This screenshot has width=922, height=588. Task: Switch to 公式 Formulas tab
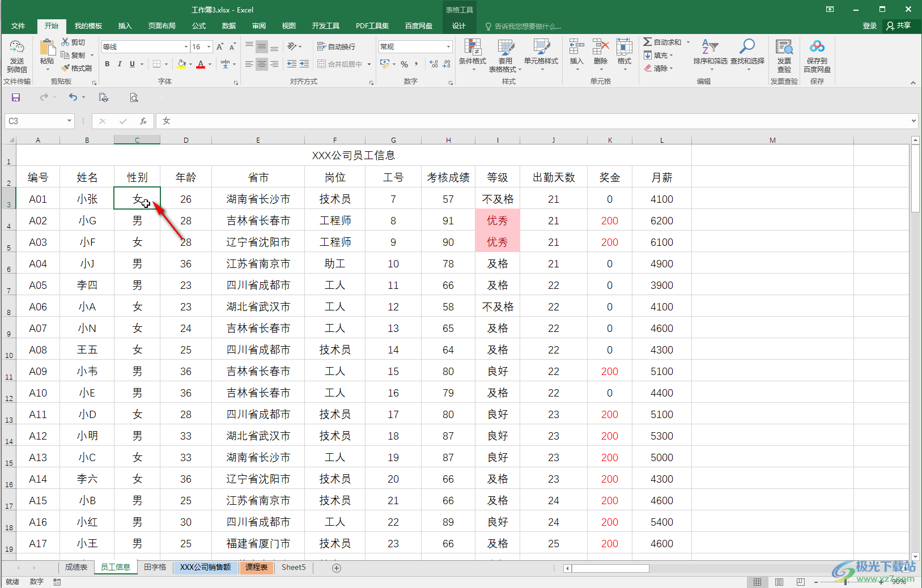[x=199, y=26]
